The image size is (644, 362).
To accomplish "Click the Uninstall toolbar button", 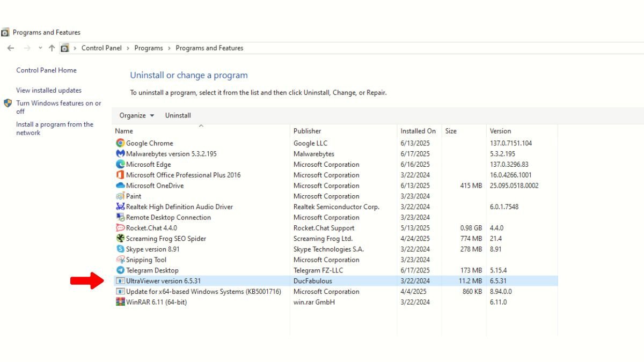I will 178,115.
